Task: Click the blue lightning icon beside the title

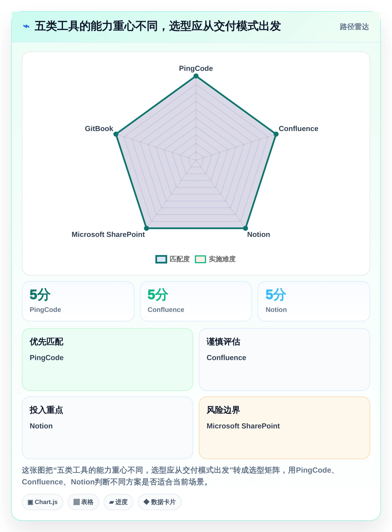Action: coord(26,26)
